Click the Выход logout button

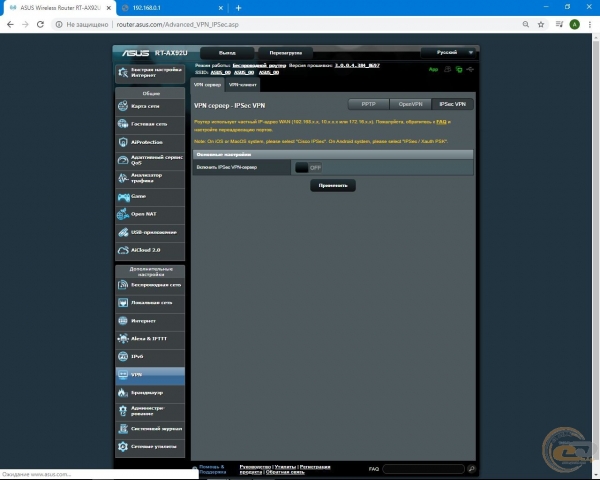click(x=226, y=52)
